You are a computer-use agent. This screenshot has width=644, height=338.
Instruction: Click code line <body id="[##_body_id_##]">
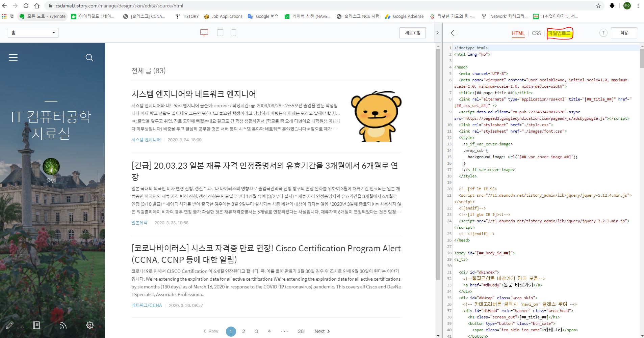pyautogui.click(x=484, y=253)
